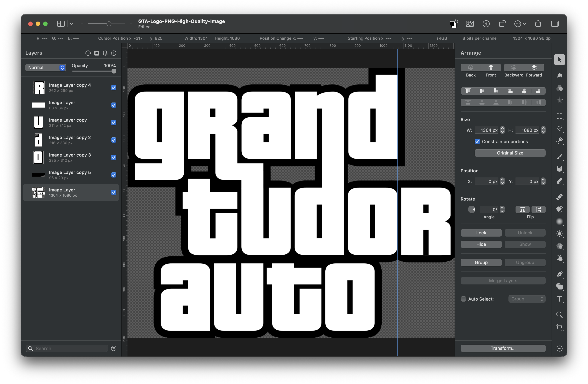
Task: Hide the Image Layer copy 4 layer
Action: 114,88
